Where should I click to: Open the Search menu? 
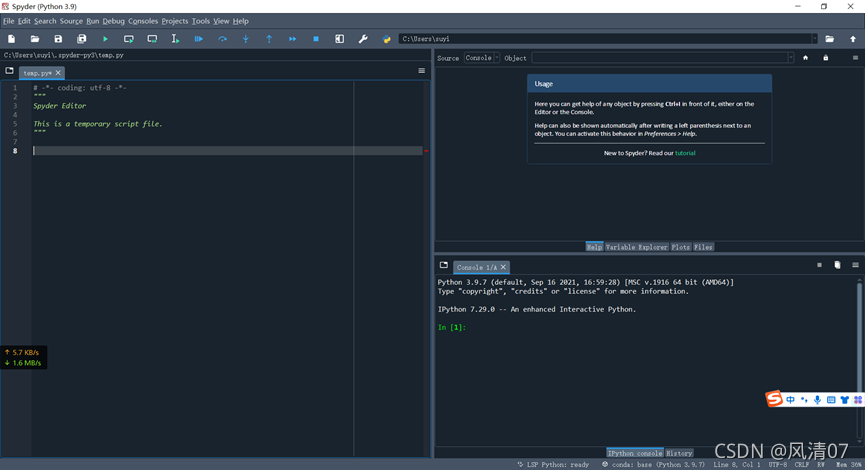45,21
